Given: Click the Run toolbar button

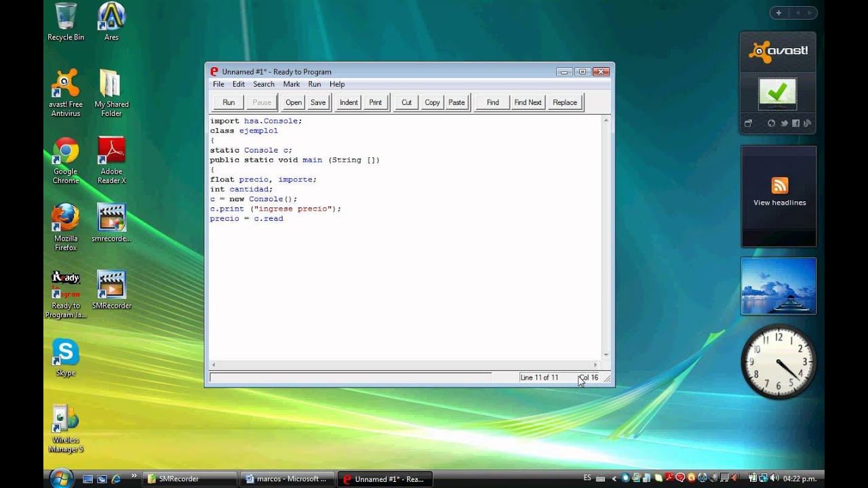Looking at the screenshot, I should (229, 102).
